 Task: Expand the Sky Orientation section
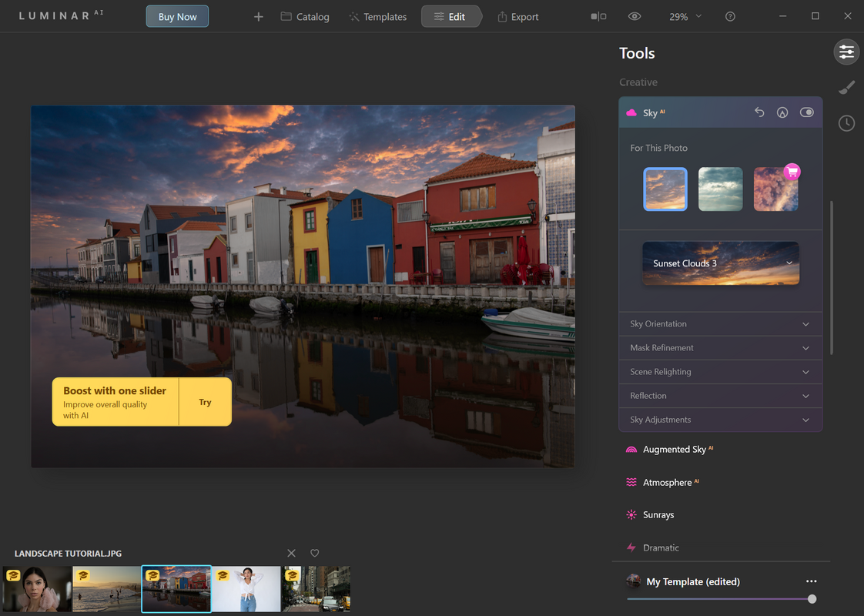click(x=721, y=324)
